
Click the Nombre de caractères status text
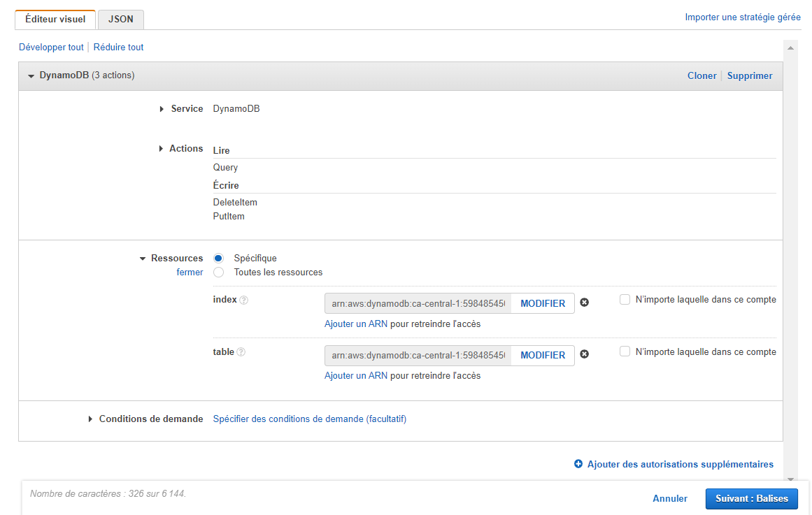[108, 494]
